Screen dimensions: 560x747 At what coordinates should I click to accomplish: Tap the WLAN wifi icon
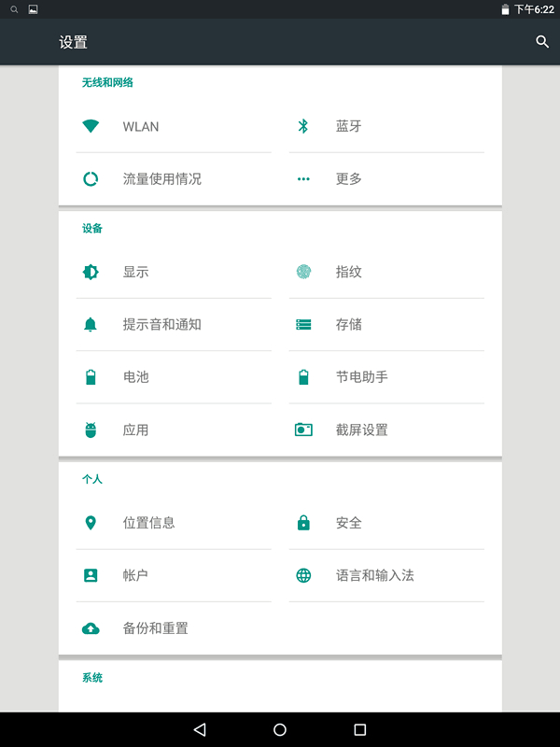tap(91, 126)
